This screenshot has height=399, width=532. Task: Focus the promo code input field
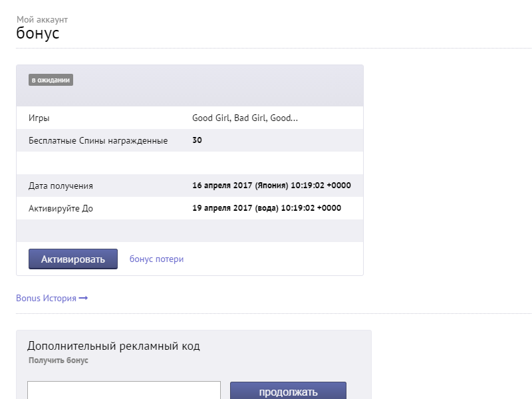pos(124,390)
